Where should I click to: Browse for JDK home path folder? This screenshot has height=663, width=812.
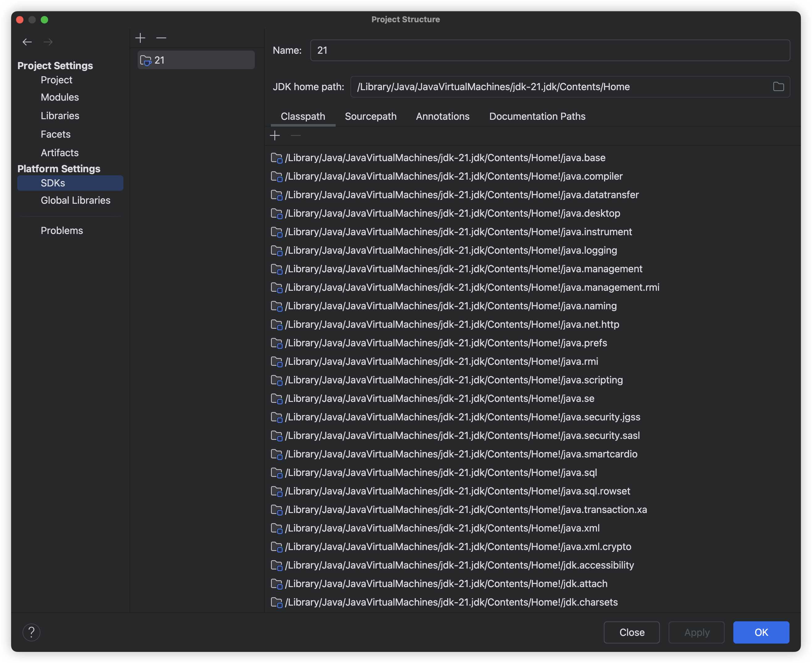click(778, 87)
